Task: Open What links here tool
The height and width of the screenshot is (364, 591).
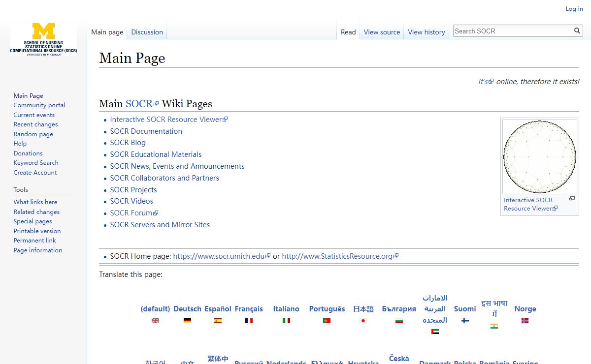Action: (x=35, y=202)
